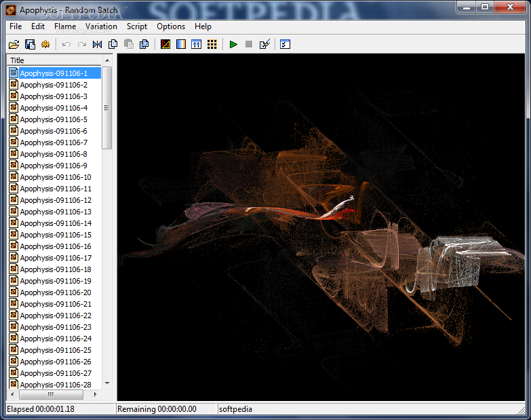531x420 pixels.
Task: Open the script editor pencil icon
Action: pos(264,44)
